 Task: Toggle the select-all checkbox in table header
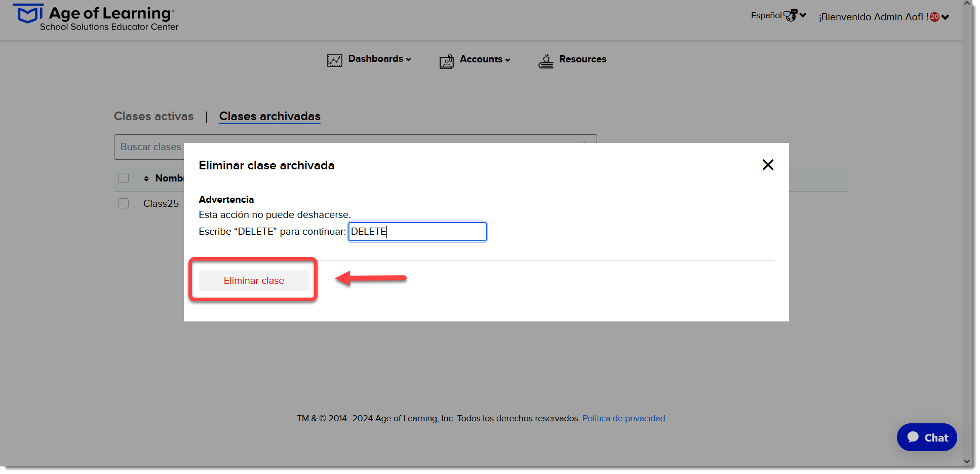[124, 178]
